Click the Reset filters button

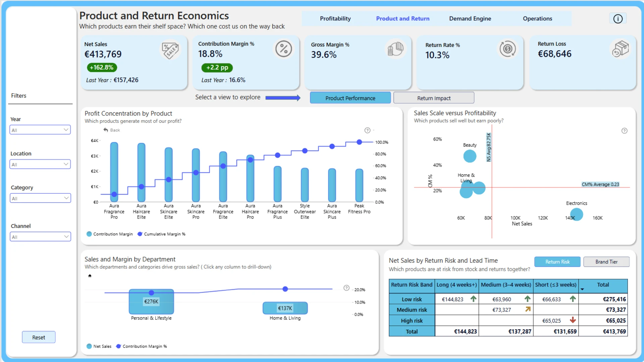[x=39, y=338]
